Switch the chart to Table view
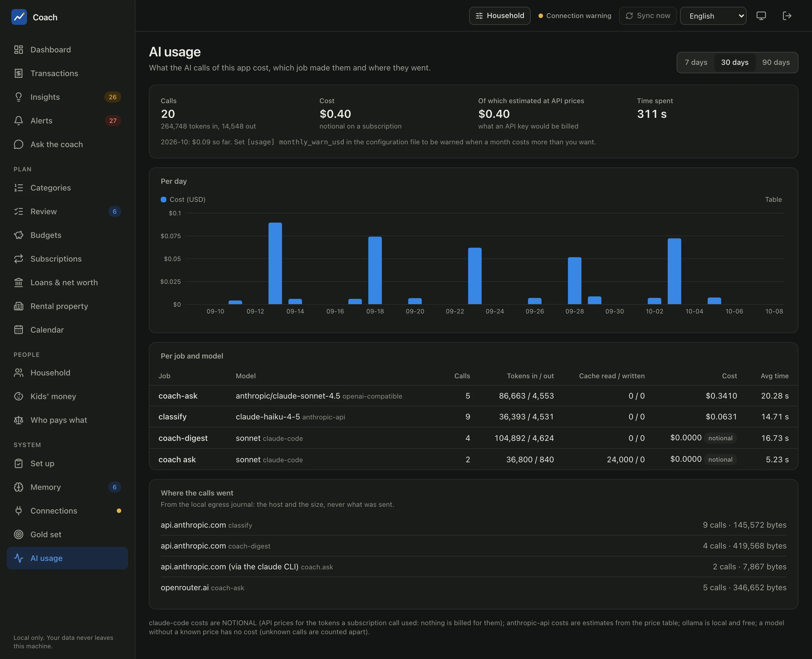 tap(773, 199)
